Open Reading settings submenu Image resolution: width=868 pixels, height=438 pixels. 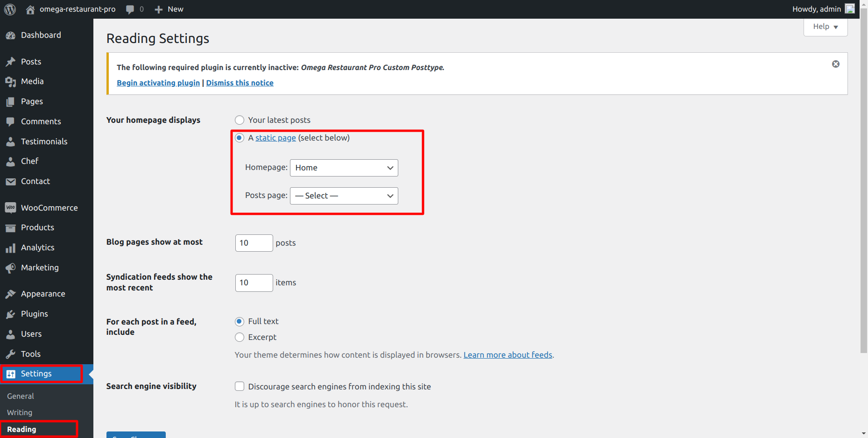(x=21, y=430)
